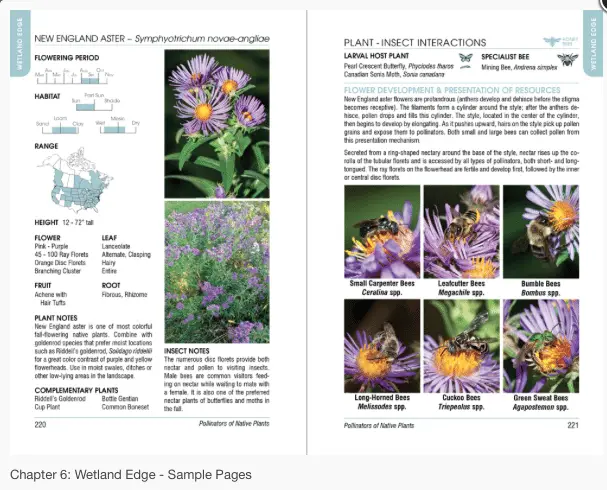Click the Agapostemon spp. caption
This screenshot has height=490, width=607.
click(541, 407)
